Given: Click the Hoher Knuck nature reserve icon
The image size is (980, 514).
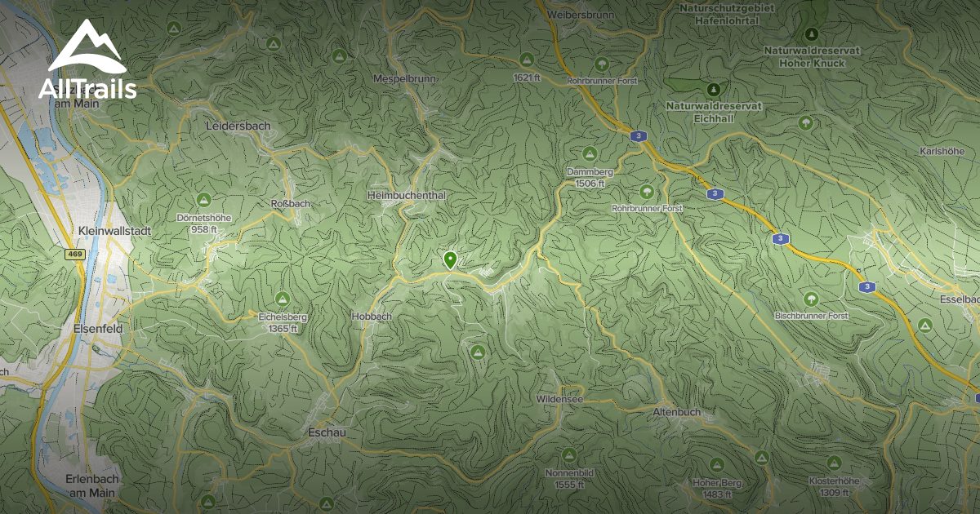Looking at the screenshot, I should (811, 34).
